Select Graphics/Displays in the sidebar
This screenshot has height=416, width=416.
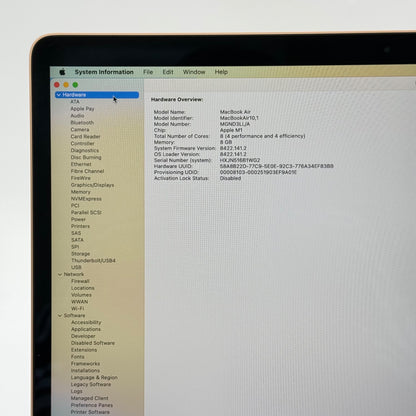(x=92, y=185)
